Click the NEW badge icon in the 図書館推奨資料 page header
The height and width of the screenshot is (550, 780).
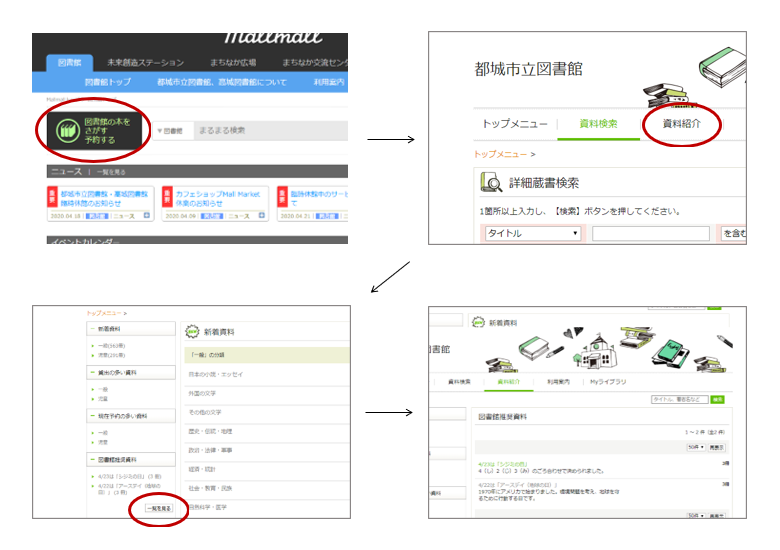[478, 322]
